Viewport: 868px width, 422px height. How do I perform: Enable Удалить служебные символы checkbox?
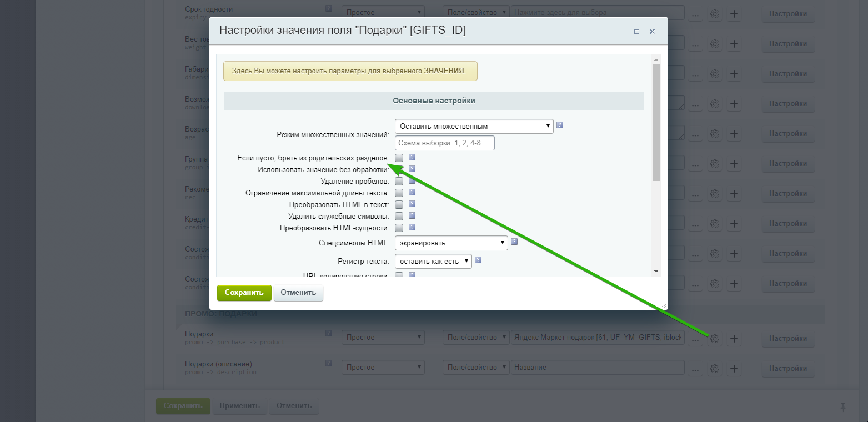[x=399, y=216]
